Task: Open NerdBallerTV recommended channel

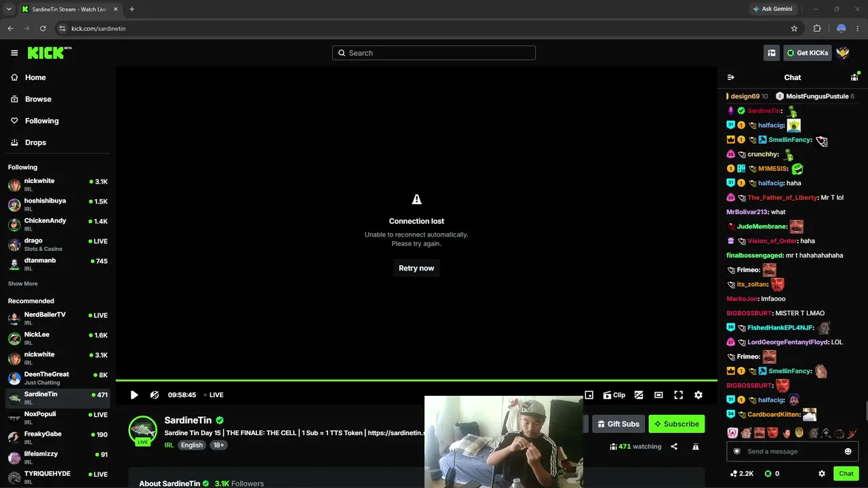Action: click(57, 319)
